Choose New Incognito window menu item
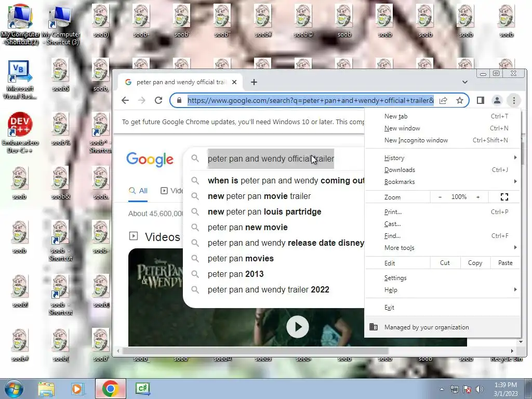The image size is (532, 399). (x=443, y=140)
